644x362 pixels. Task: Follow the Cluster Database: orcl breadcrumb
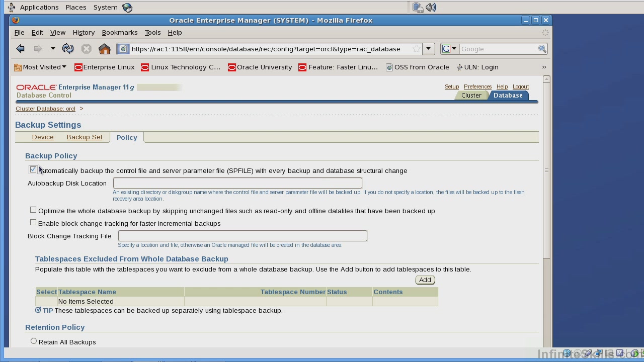click(45, 109)
